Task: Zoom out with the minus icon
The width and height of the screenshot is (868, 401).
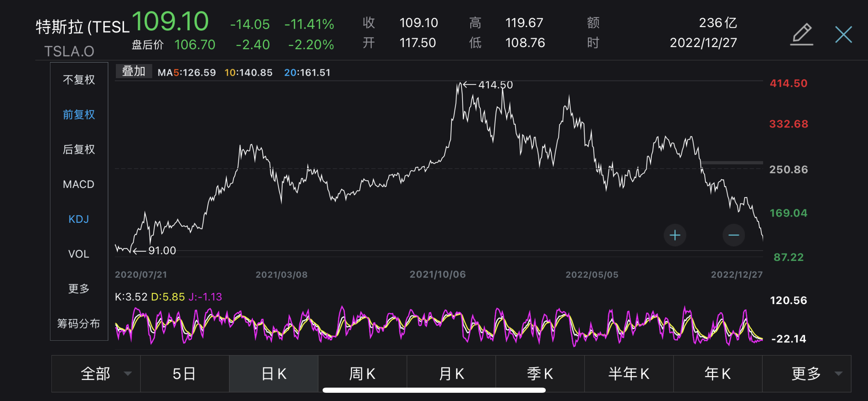Action: click(x=734, y=235)
